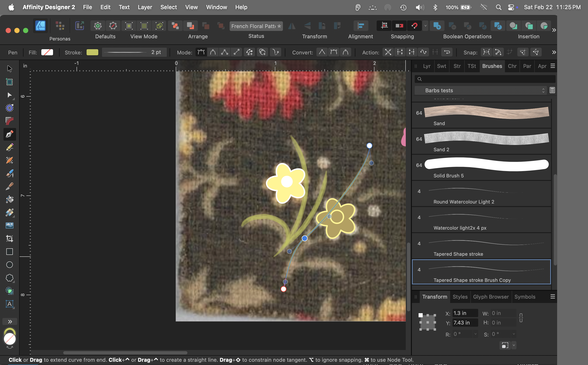Click the Synchronise Defaults gear icon
The height and width of the screenshot is (365, 588).
pos(98,26)
